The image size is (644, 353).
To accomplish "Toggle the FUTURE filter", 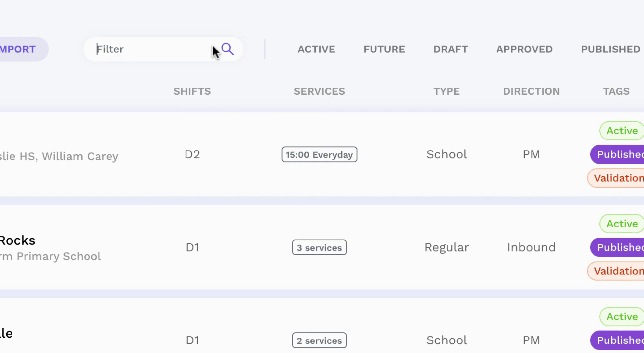I will tap(384, 49).
